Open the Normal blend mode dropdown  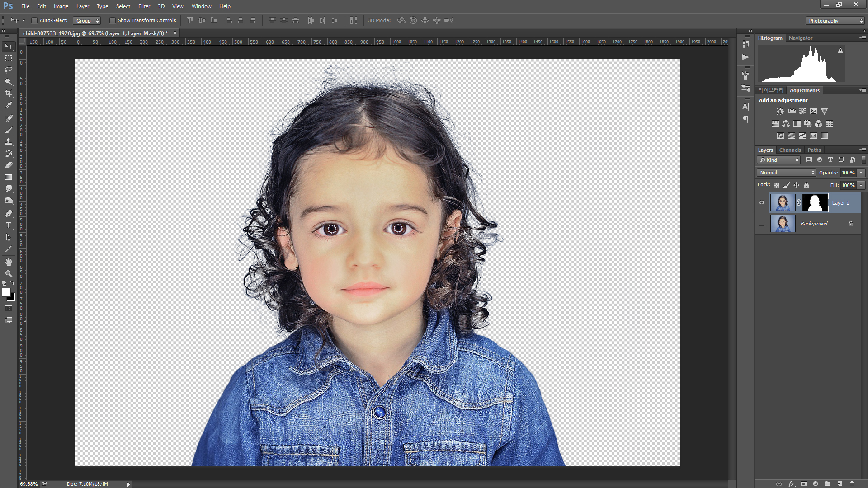[x=786, y=173]
